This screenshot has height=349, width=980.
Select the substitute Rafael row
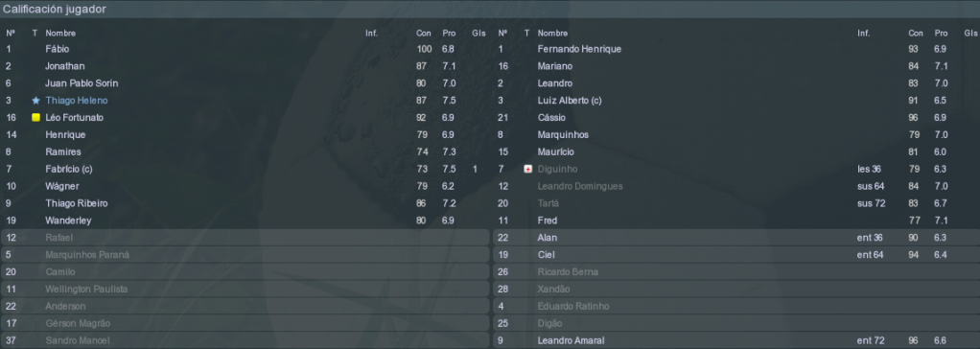click(x=245, y=238)
